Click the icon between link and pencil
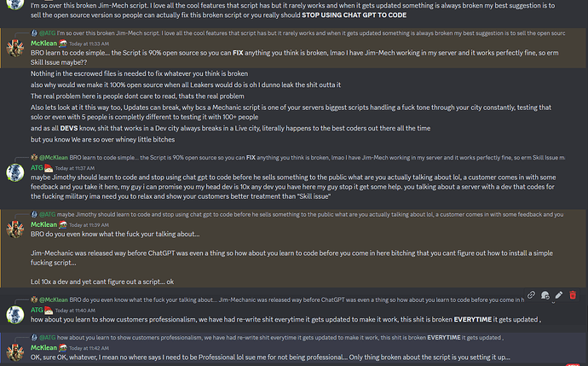This screenshot has height=366, width=588. [x=545, y=295]
